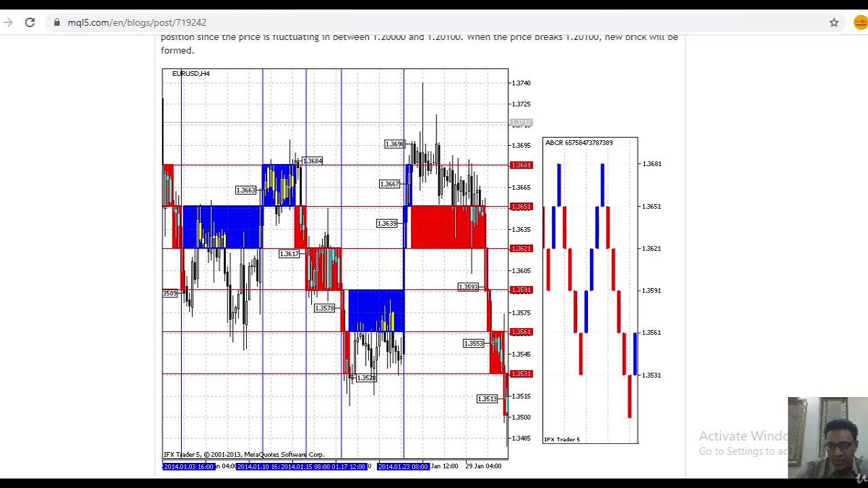Screen dimensions: 868x488
Task: Click the '2014.01.03 16:00' time marker
Action: pos(189,466)
